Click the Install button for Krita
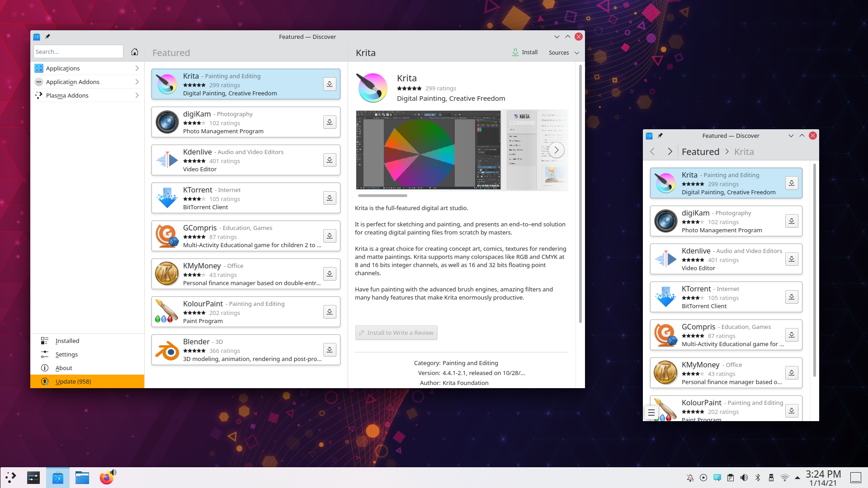The image size is (868, 488). (x=524, y=52)
